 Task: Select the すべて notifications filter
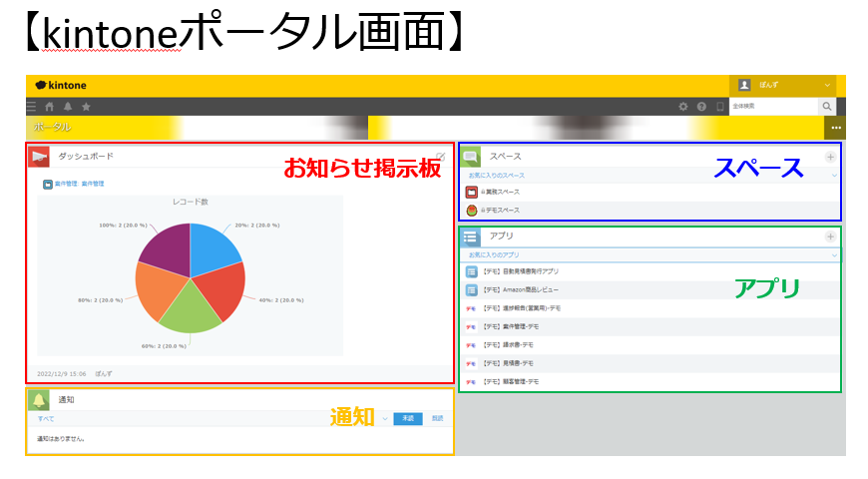click(x=45, y=419)
